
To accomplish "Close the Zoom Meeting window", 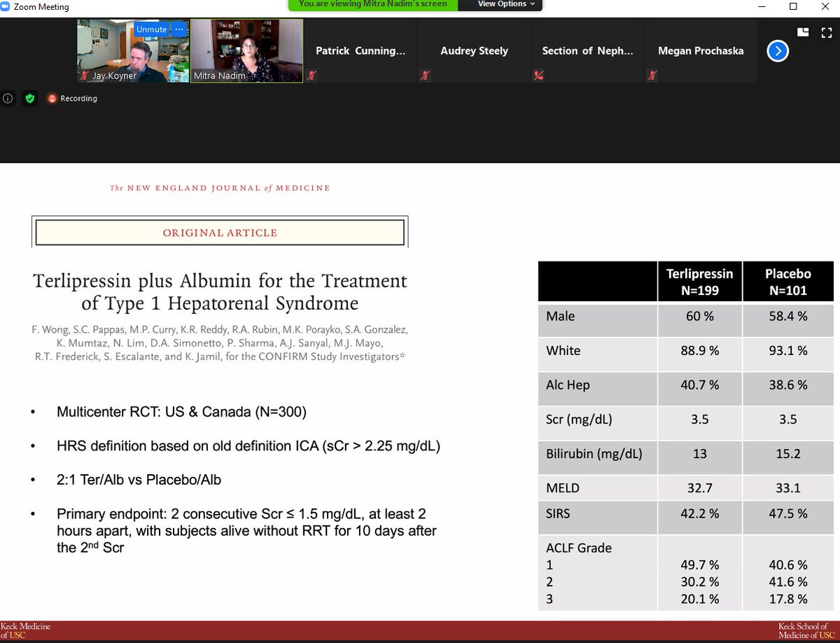I will [x=825, y=7].
